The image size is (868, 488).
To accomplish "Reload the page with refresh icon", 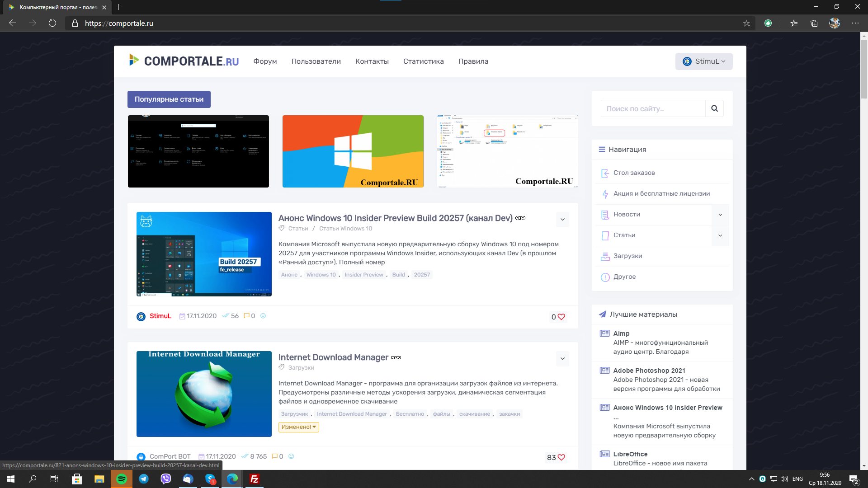I will tap(52, 23).
